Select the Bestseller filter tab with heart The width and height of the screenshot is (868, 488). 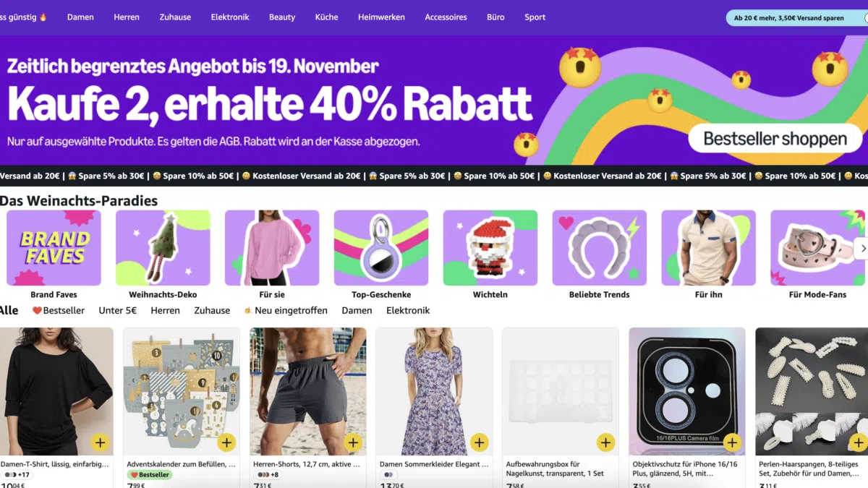coord(59,310)
